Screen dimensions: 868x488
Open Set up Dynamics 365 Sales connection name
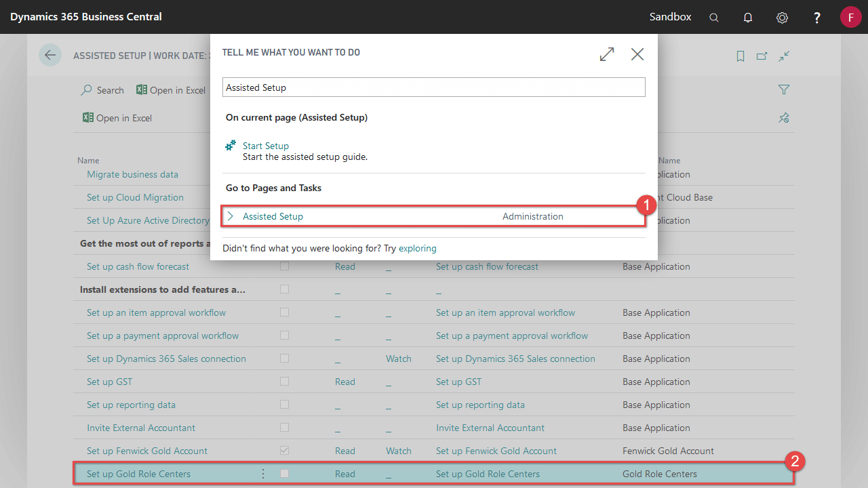click(x=166, y=359)
